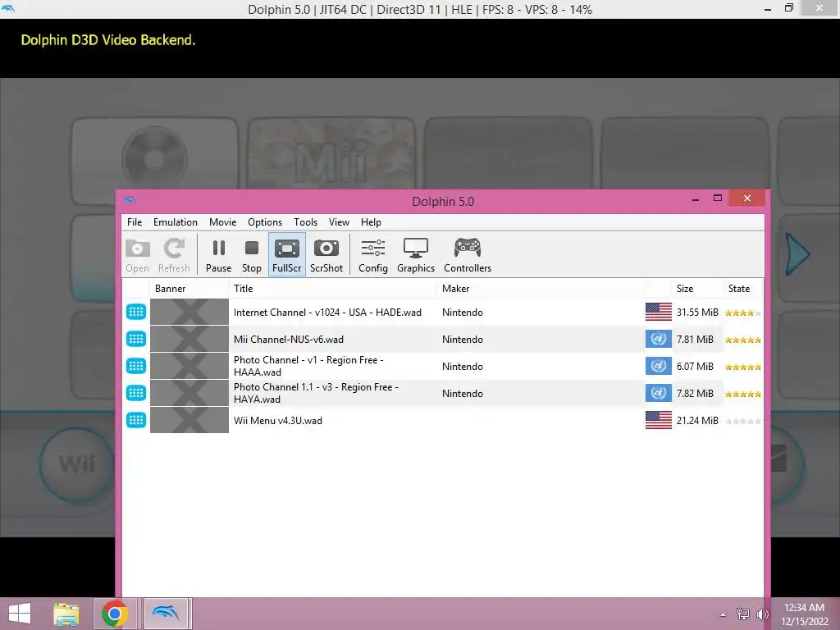This screenshot has height=630, width=840.
Task: Click Nintendo maker cell in Internet Channel row
Action: 463,313
